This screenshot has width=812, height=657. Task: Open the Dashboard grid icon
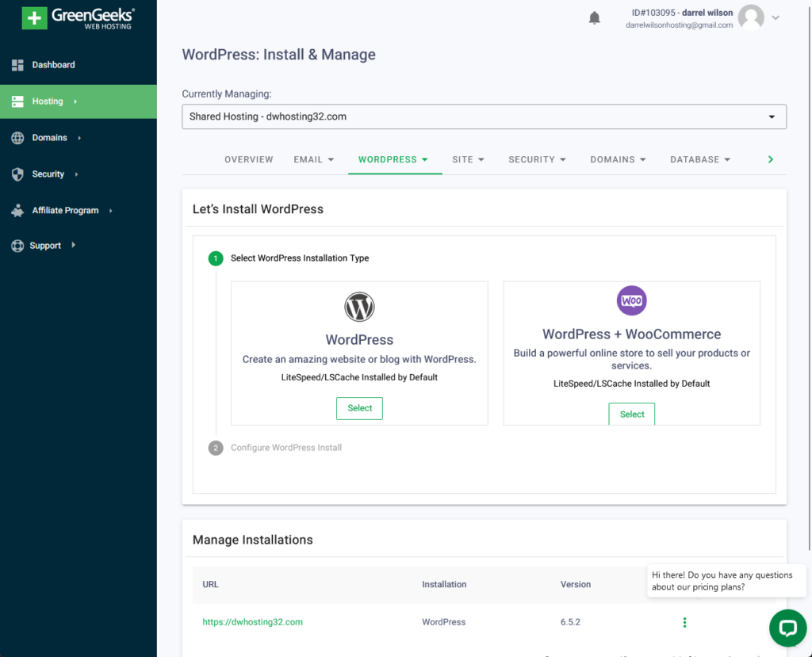(x=17, y=65)
